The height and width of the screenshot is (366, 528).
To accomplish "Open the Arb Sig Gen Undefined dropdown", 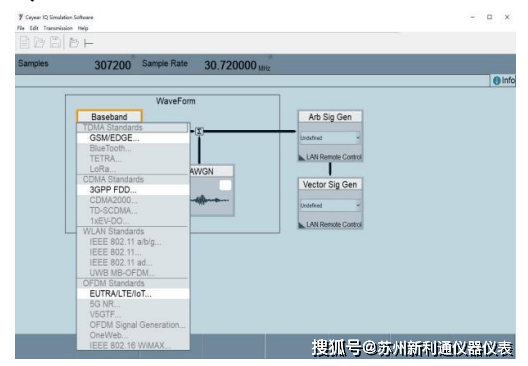I will [330, 138].
